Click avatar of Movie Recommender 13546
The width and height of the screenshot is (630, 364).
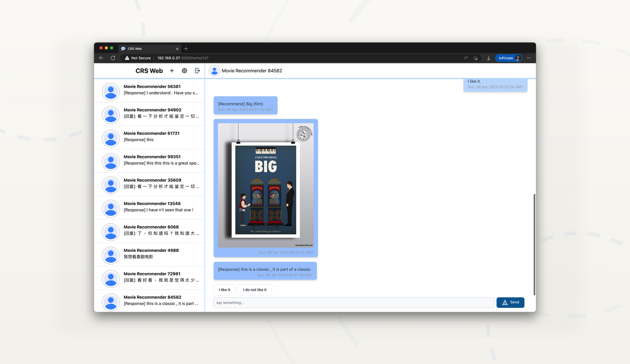[111, 209]
